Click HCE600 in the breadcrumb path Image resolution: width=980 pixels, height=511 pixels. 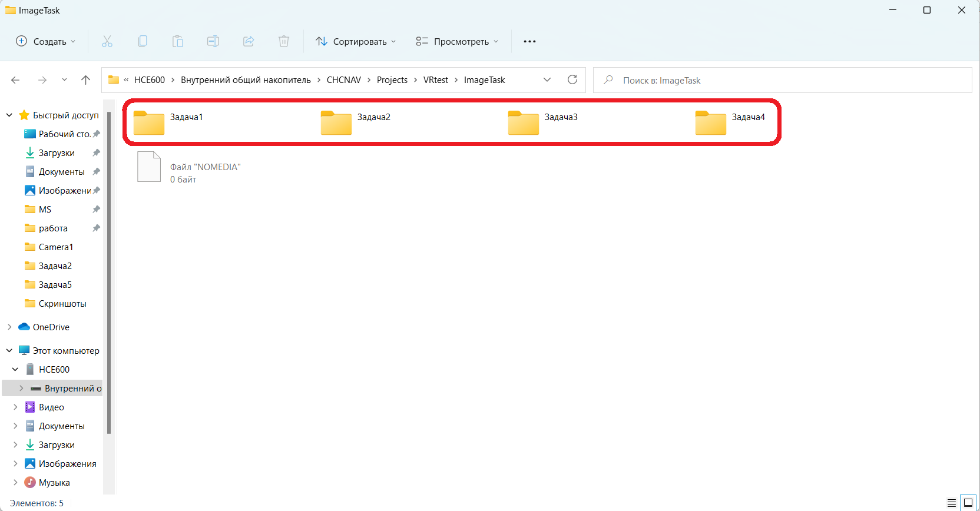pos(150,80)
